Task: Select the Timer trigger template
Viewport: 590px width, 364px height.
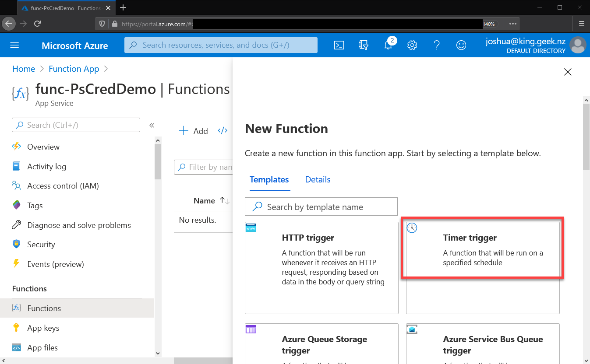Action: coord(483,268)
